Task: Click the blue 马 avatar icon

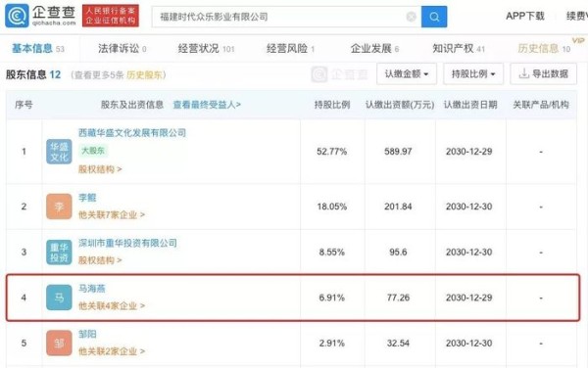Action: [59, 298]
